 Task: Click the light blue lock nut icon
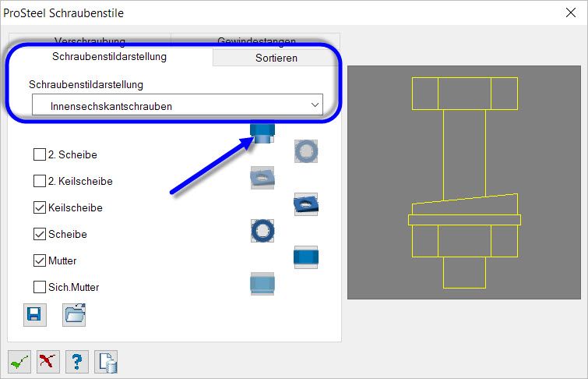pyautogui.click(x=262, y=284)
